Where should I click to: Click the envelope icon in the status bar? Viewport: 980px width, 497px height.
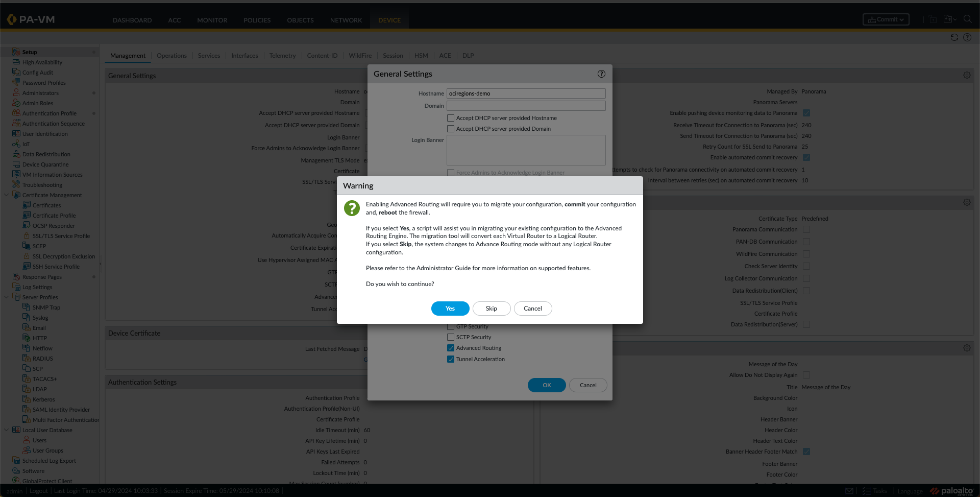pos(850,491)
